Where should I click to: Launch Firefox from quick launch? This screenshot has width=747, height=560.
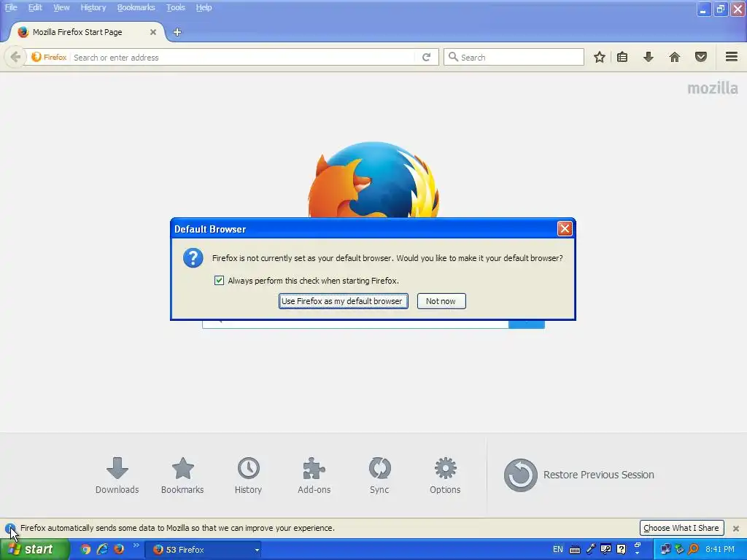[x=119, y=550]
